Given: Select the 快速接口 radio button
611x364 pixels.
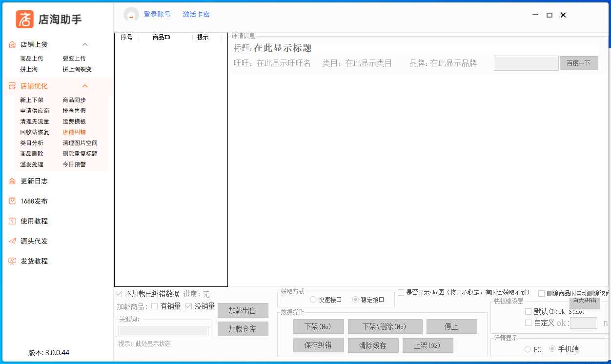Looking at the screenshot, I should click(313, 300).
